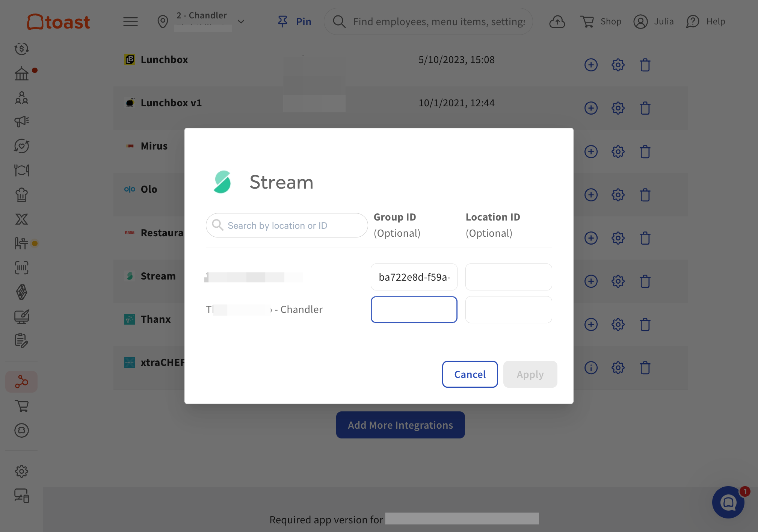Viewport: 758px width, 532px height.
Task: Open the Julia account menu
Action: pos(654,22)
